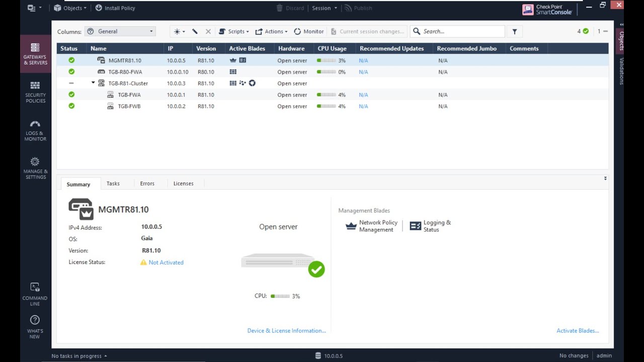Screen dimensions: 644x362
Task: Open the Logs & Monitor view
Action: (x=35, y=130)
